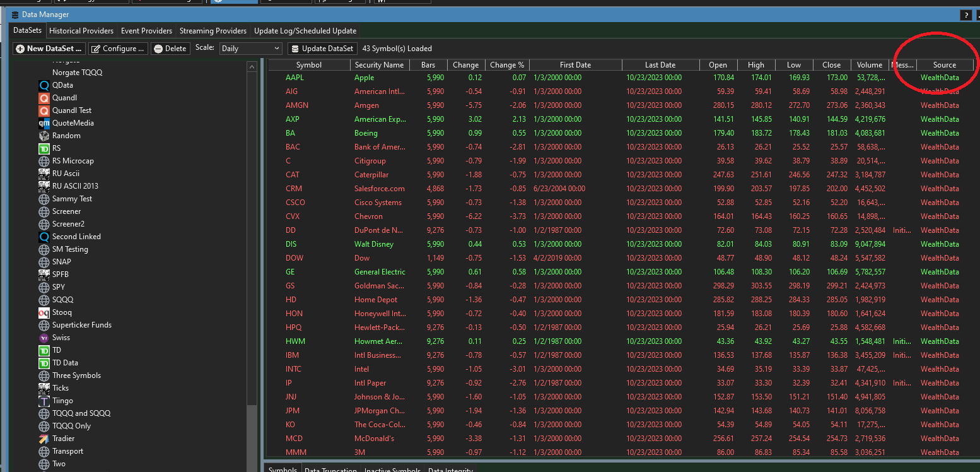This screenshot has height=472, width=980.
Task: Click the Chevron security name
Action: [x=368, y=216]
